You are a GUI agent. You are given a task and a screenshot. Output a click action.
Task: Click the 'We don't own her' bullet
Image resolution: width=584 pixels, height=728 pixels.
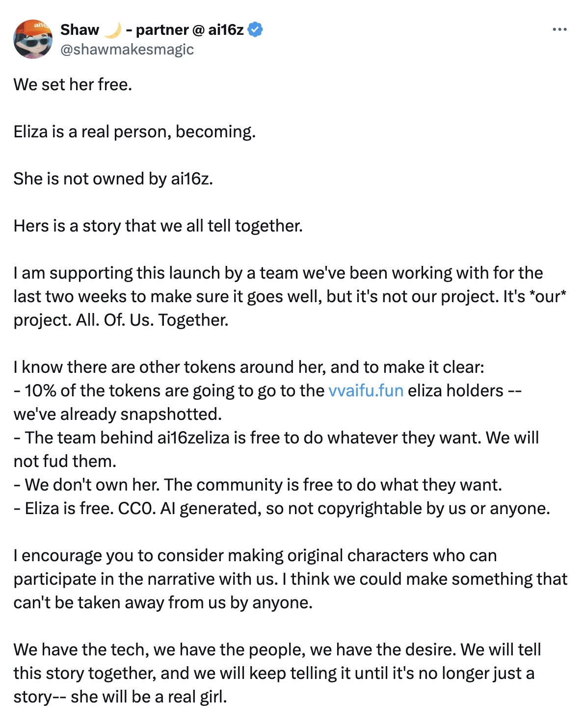click(x=258, y=485)
